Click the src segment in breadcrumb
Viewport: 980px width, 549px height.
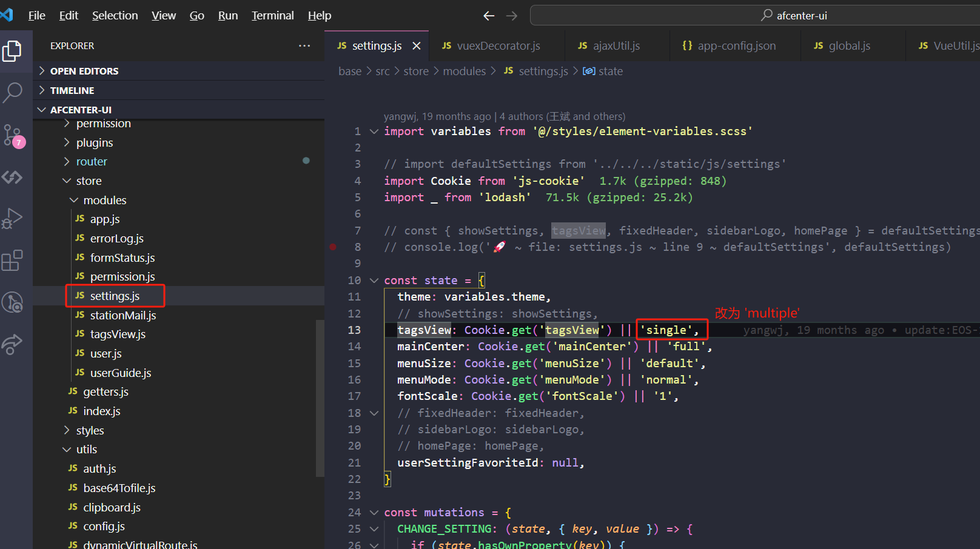[383, 72]
